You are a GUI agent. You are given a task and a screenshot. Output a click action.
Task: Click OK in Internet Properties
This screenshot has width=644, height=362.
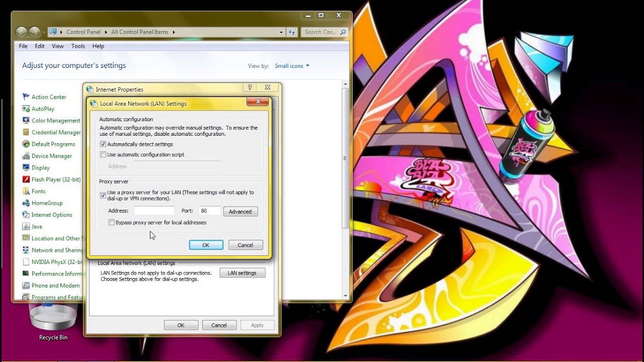[181, 325]
